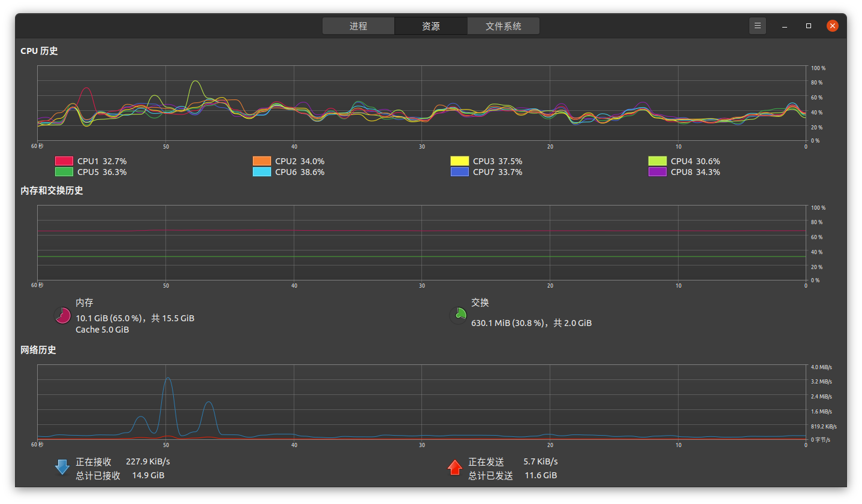Change the CPU5 green color swatch
862x504 pixels.
(x=64, y=172)
